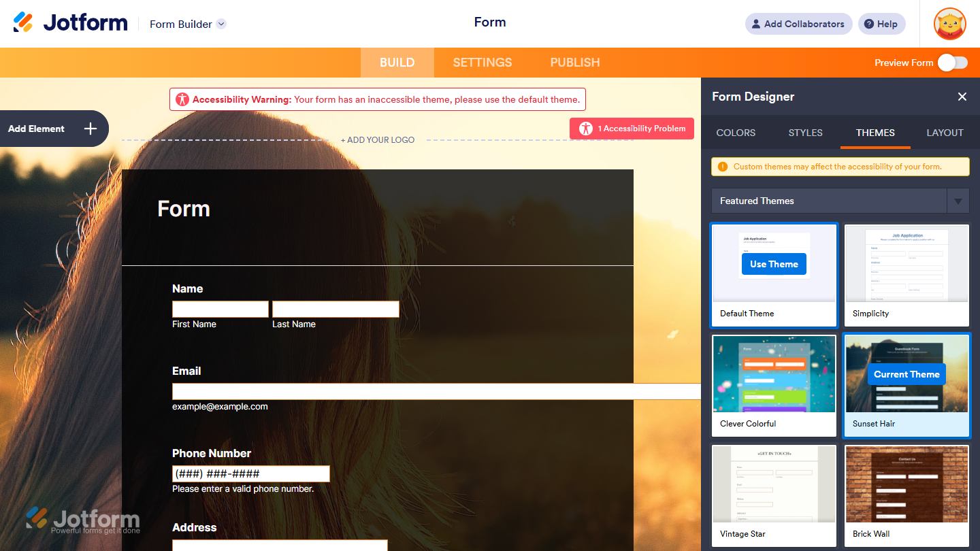The width and height of the screenshot is (980, 551).
Task: Click the Jotform logo
Action: pos(70,22)
